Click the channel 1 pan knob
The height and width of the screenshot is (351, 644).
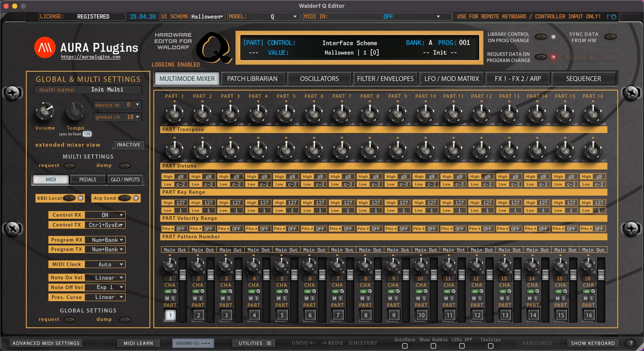pyautogui.click(x=170, y=264)
